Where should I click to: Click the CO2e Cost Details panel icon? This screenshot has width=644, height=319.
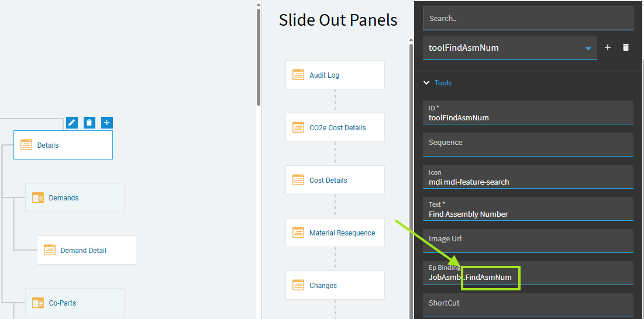298,127
